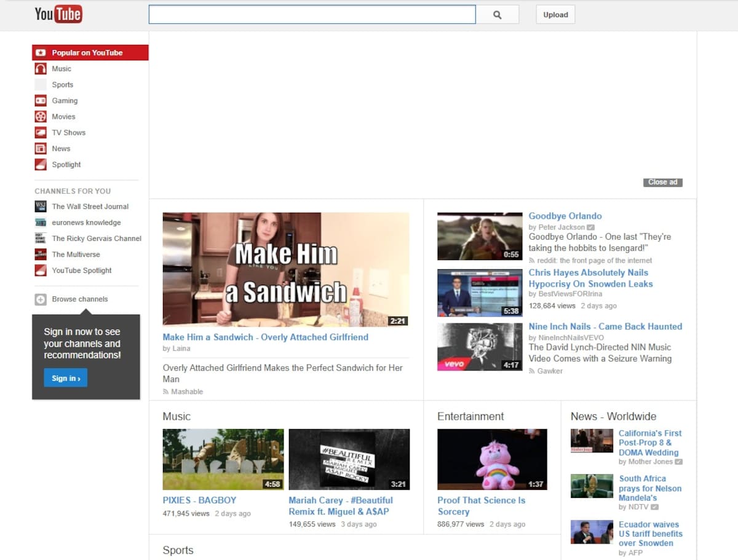Image resolution: width=738 pixels, height=560 pixels.
Task: Click the Nine Inch Nails vevo thumbnail
Action: 480,347
